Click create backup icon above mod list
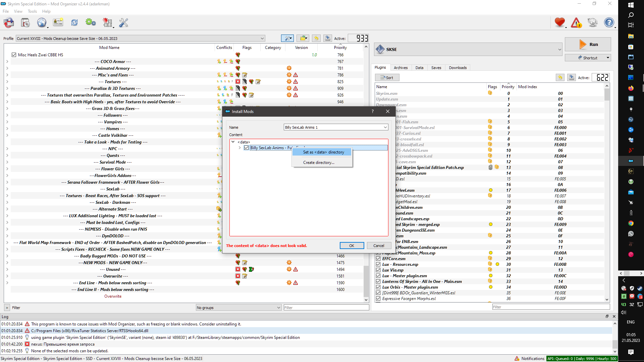This screenshot has height=362, width=644. pos(328,38)
